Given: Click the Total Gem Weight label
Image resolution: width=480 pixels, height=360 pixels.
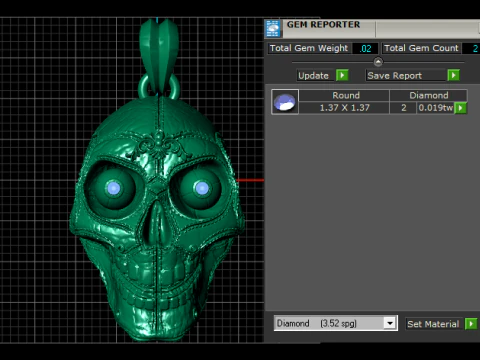Looking at the screenshot, I should 309,48.
